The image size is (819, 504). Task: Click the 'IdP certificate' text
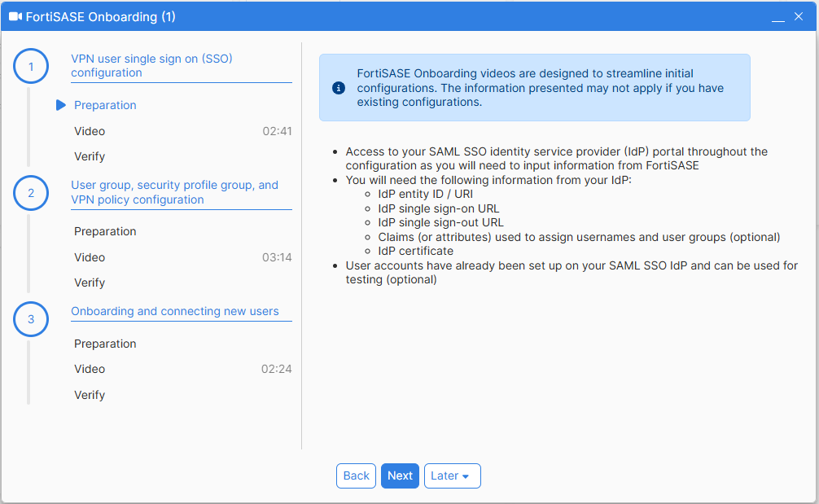click(416, 252)
